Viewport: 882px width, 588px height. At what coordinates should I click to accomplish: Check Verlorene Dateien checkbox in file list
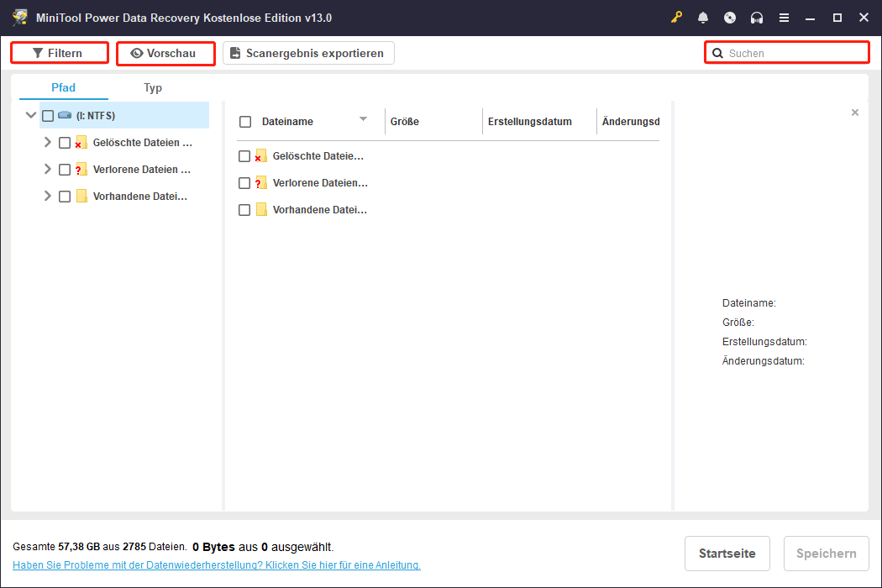coord(244,183)
